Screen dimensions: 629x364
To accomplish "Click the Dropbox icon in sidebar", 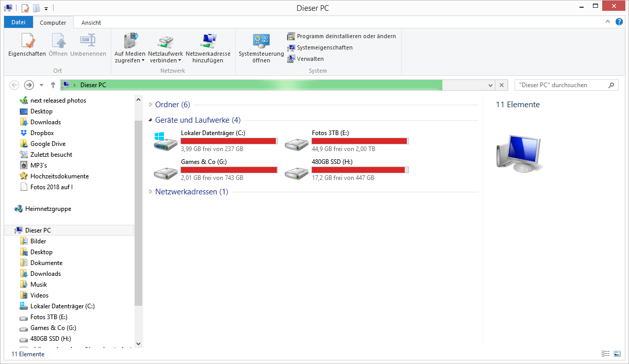I will pos(24,133).
